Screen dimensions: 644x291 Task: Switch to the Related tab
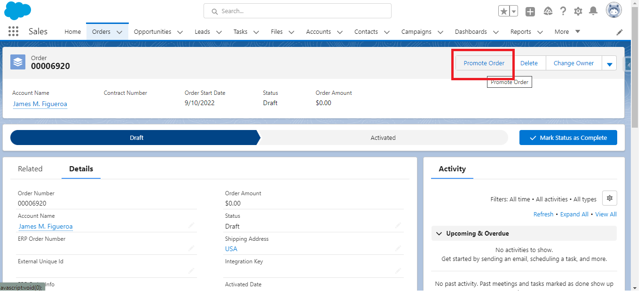30,169
